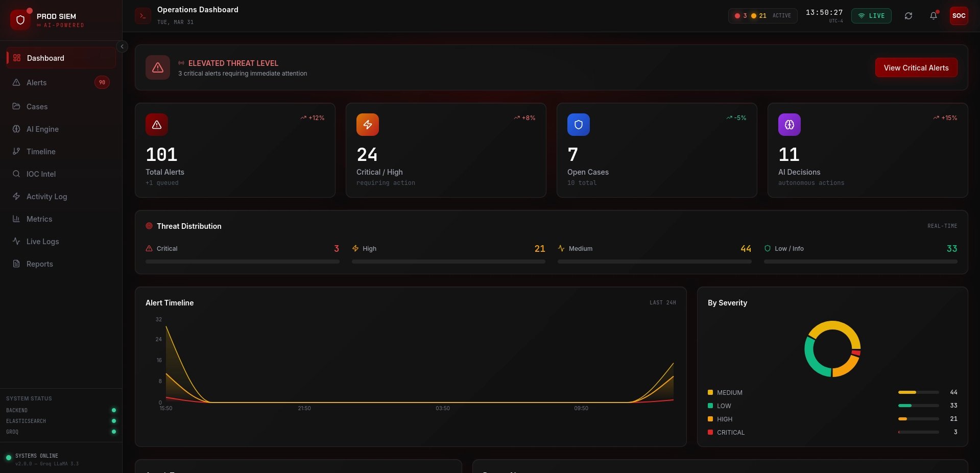Open the Critical / High card value 24
The width and height of the screenshot is (980, 473).
pos(367,154)
